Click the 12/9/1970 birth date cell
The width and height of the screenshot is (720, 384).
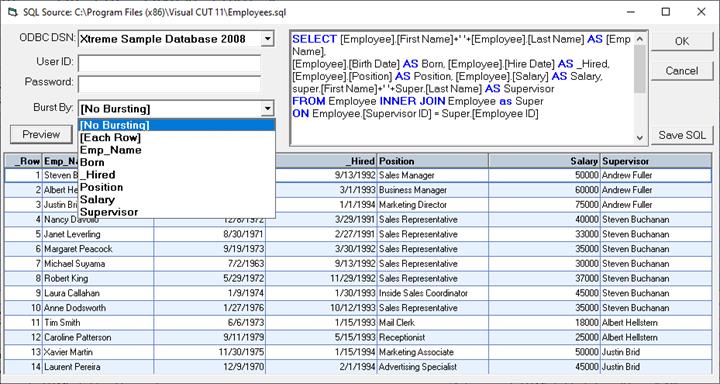pyautogui.click(x=210, y=367)
